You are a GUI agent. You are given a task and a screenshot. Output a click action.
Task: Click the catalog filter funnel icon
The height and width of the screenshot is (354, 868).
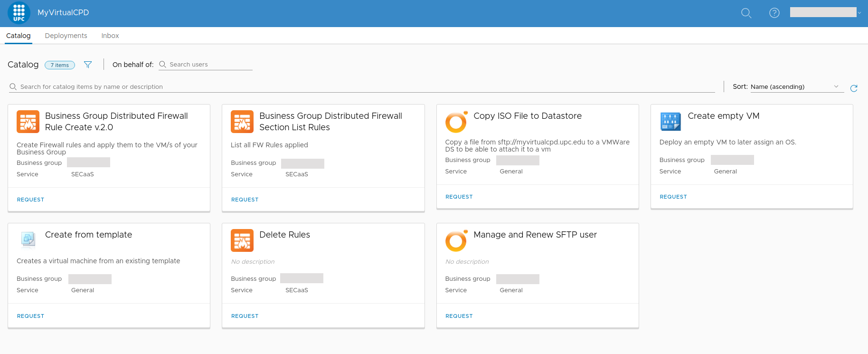tap(88, 65)
